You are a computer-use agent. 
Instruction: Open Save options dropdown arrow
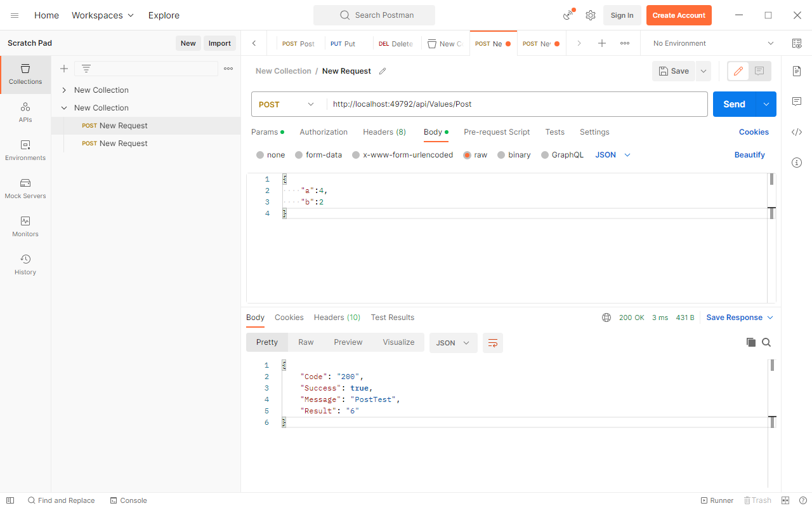[703, 71]
